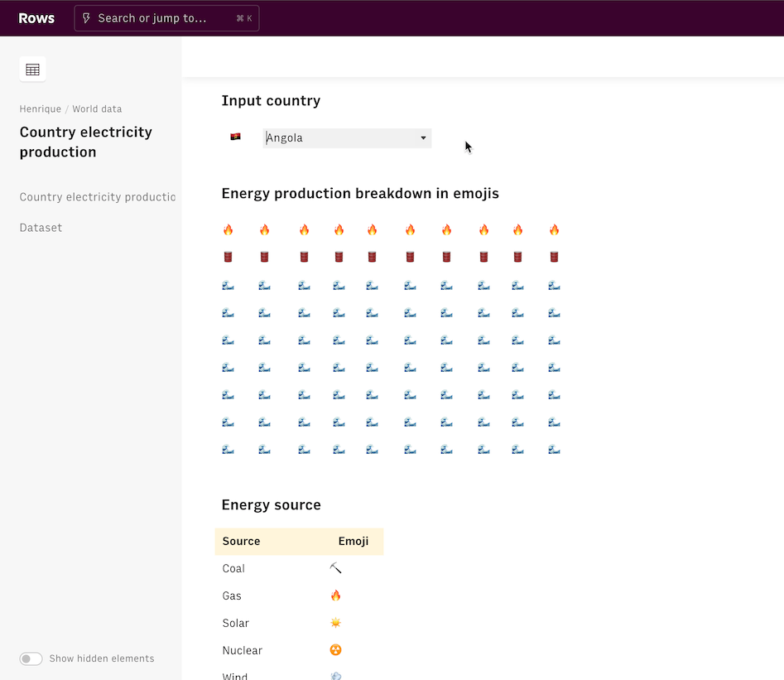
Task: Go to World data breadcrumb link
Action: coord(97,109)
